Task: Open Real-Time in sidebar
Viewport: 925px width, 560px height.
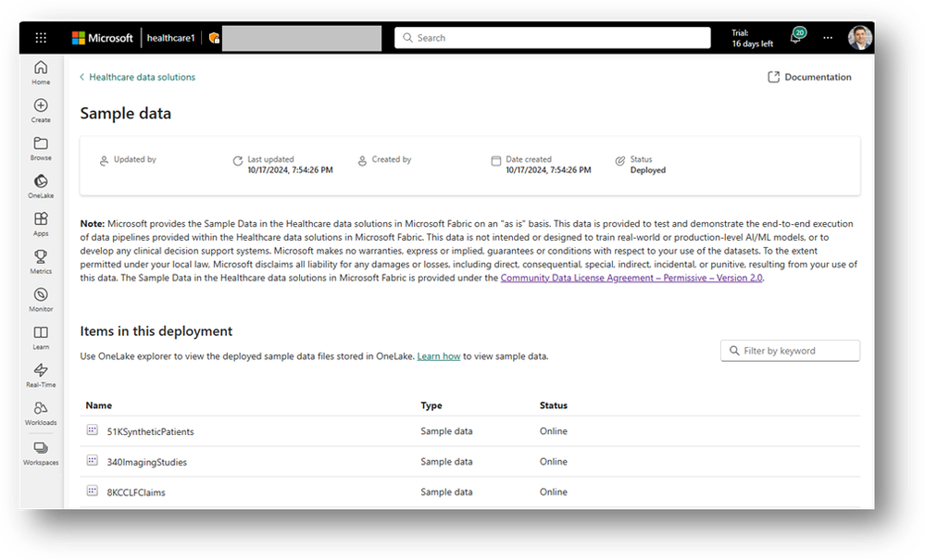Action: (x=41, y=376)
